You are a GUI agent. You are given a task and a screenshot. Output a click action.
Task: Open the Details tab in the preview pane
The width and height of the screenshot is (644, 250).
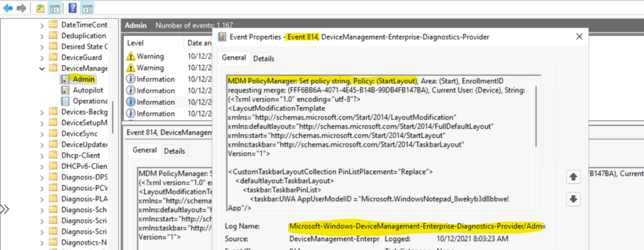[x=175, y=151]
